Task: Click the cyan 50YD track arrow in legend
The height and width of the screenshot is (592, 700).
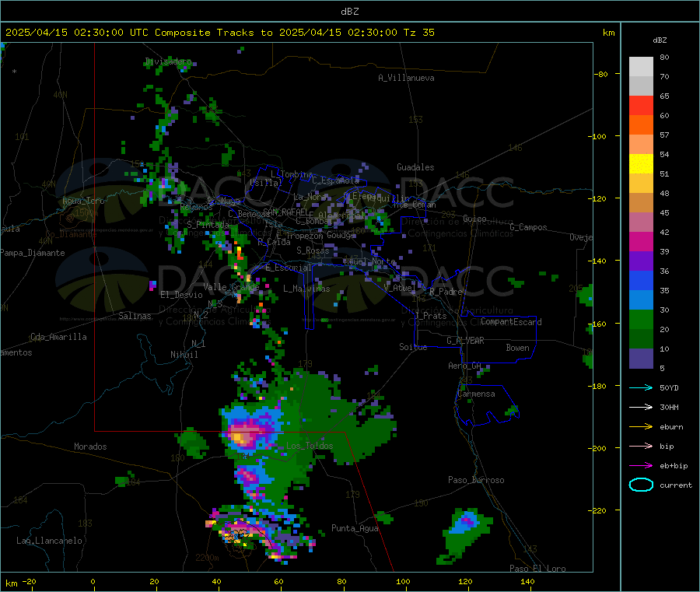Action: tap(641, 387)
